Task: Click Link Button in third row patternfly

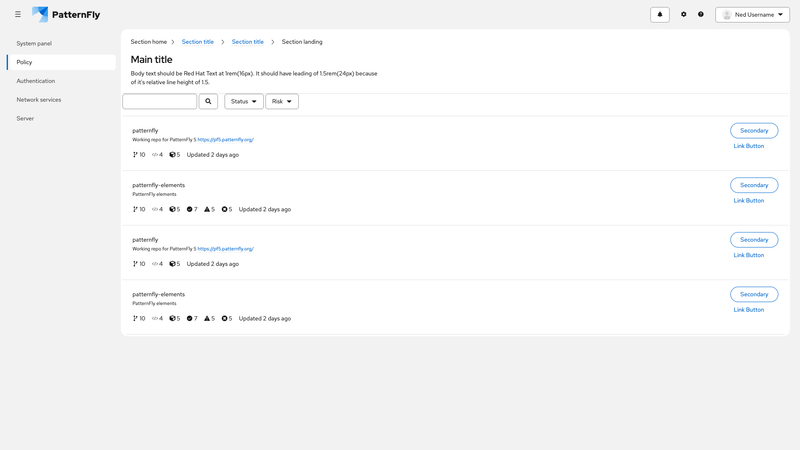Action: click(x=748, y=255)
